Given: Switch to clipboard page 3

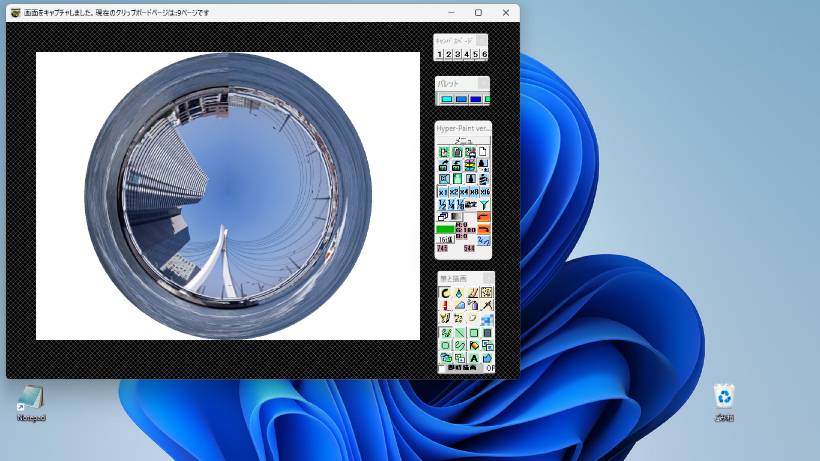Looking at the screenshot, I should (x=457, y=54).
